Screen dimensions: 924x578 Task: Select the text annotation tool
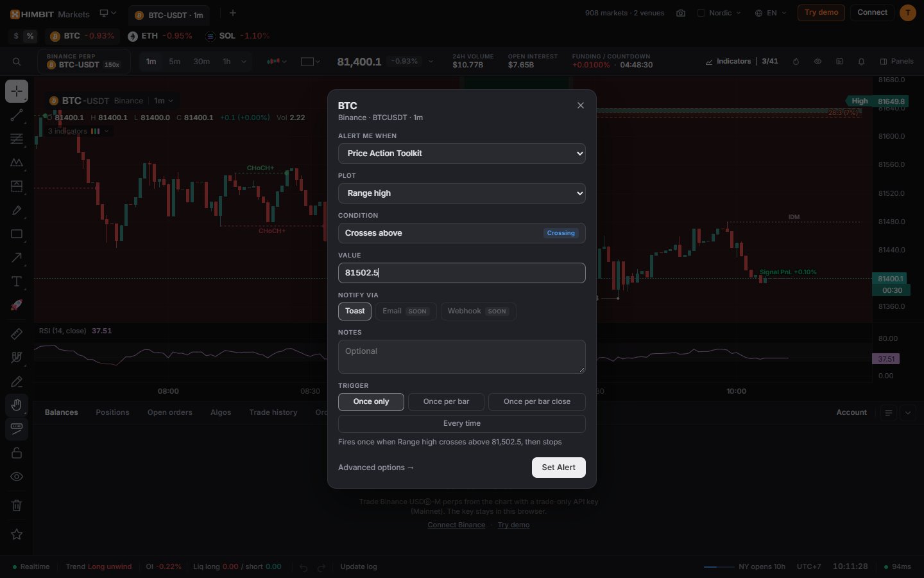(x=17, y=281)
